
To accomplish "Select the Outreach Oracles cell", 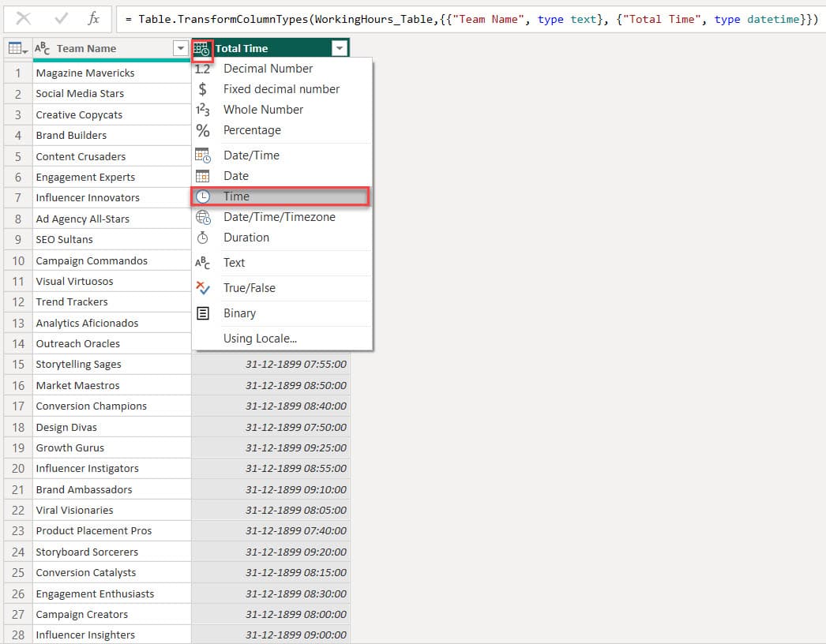I will [x=111, y=344].
